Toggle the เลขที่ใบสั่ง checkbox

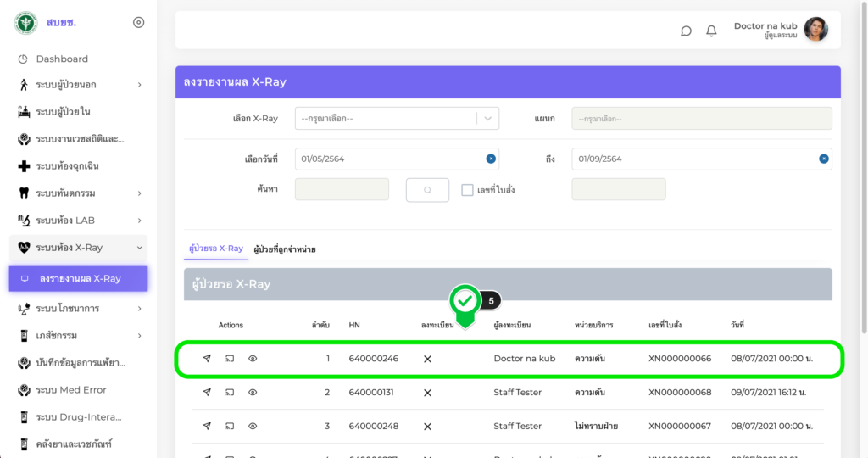click(x=467, y=190)
